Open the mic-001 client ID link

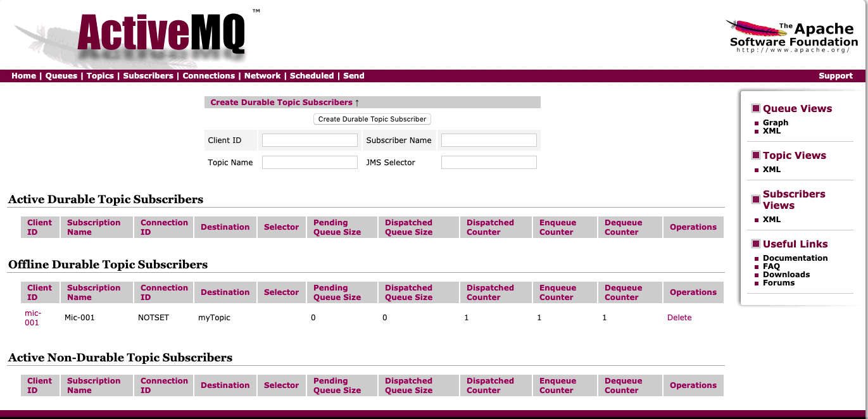[32, 318]
